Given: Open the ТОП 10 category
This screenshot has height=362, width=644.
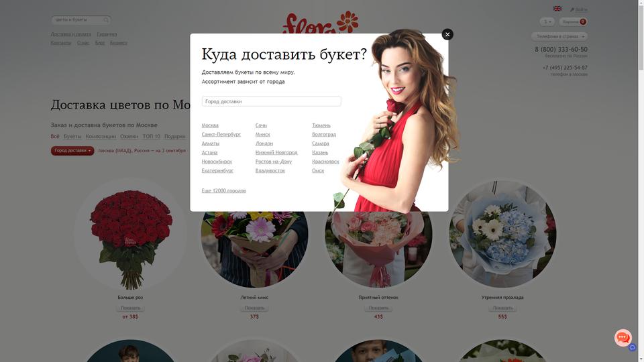Looking at the screenshot, I should [151, 136].
